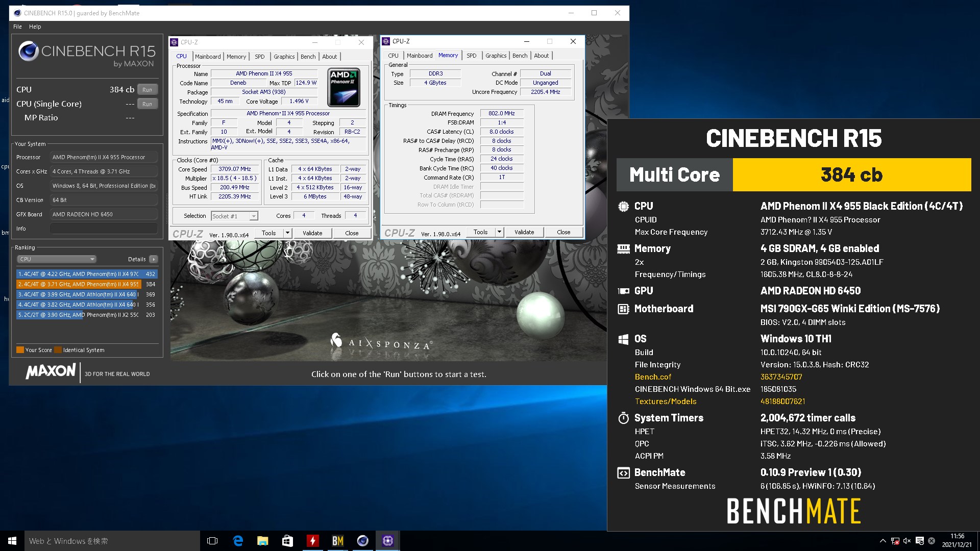Run the CPU benchmark test
The image size is (980, 551).
[147, 89]
